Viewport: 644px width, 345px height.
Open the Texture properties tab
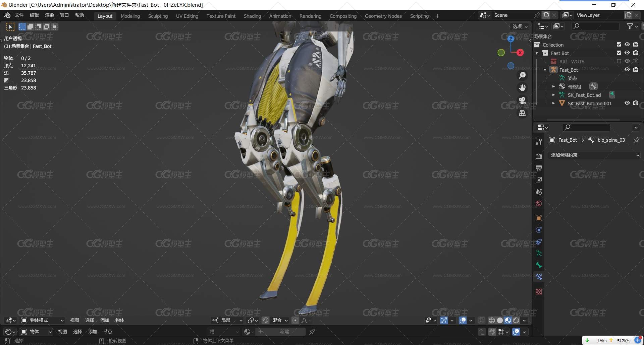539,291
